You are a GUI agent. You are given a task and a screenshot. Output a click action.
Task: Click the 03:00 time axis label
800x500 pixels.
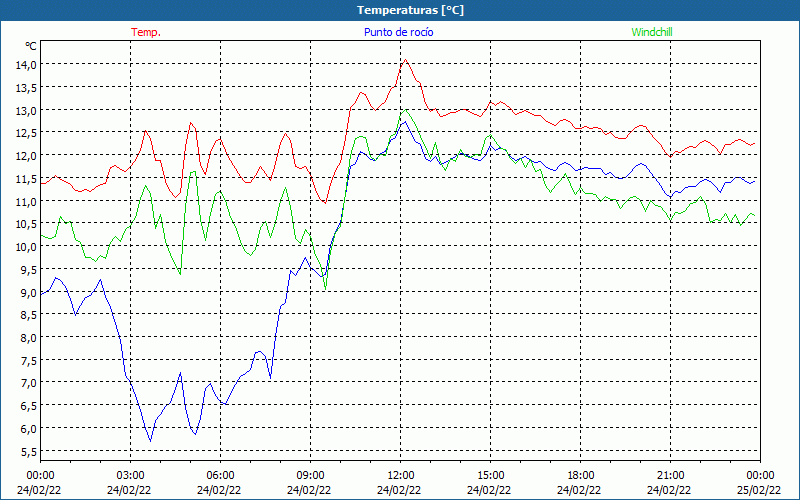(131, 476)
